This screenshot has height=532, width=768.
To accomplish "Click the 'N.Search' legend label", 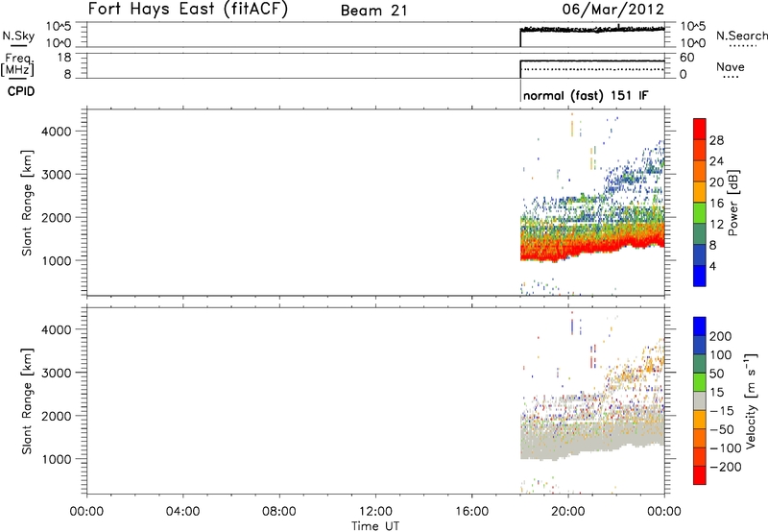I will pos(741,36).
